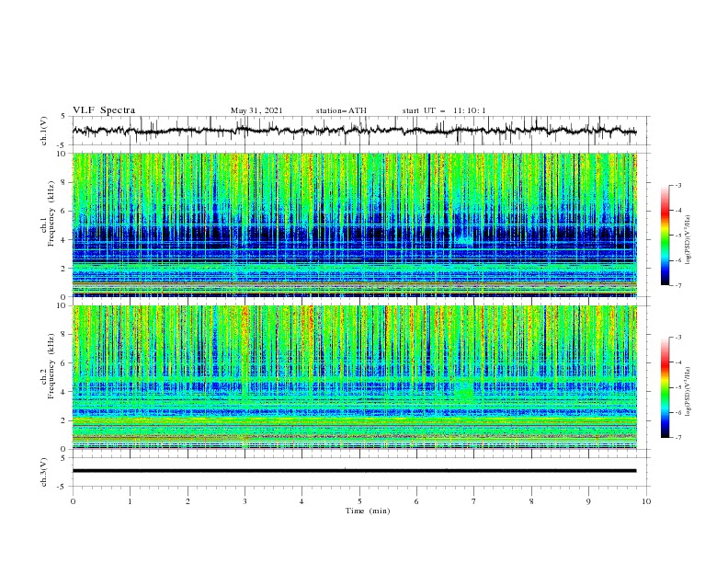The width and height of the screenshot is (728, 563).
Task: Click the "8" kHz tick on ch.1 frequency axis
Action: (65, 182)
